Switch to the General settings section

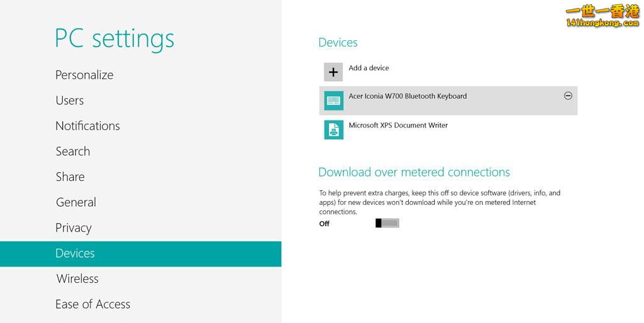(x=75, y=202)
